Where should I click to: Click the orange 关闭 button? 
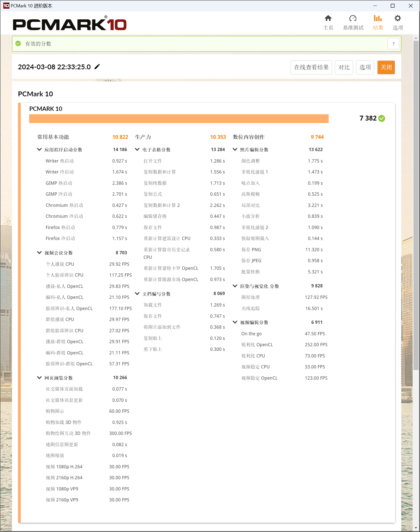386,68
